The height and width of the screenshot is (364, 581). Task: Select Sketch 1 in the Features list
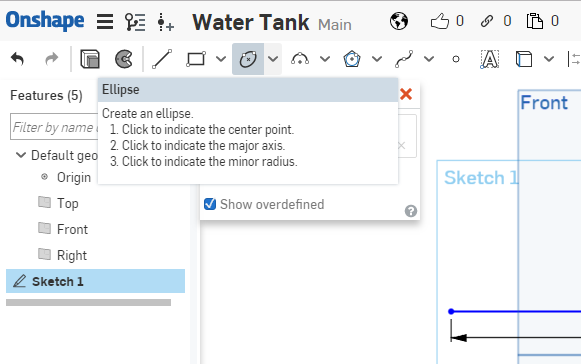pyautogui.click(x=95, y=281)
